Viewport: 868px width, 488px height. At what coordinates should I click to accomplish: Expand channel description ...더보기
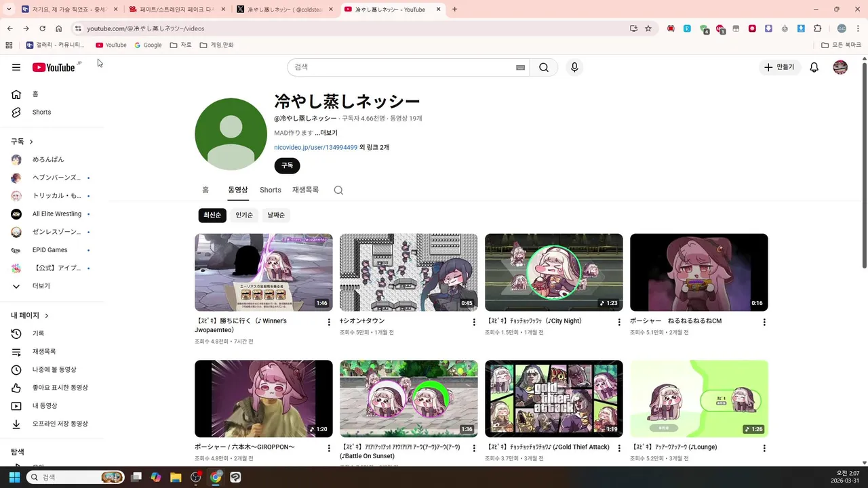pos(326,133)
